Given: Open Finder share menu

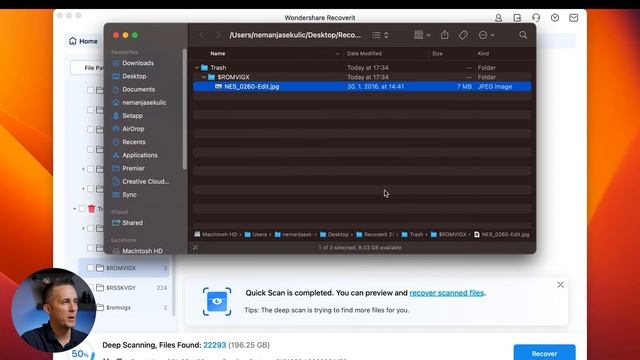Looking at the screenshot, I should pos(444,35).
